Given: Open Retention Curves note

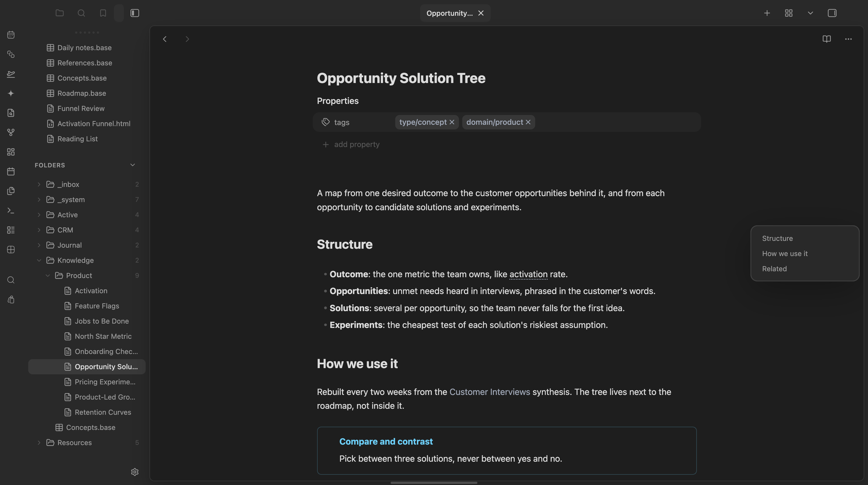Looking at the screenshot, I should 87,412.
